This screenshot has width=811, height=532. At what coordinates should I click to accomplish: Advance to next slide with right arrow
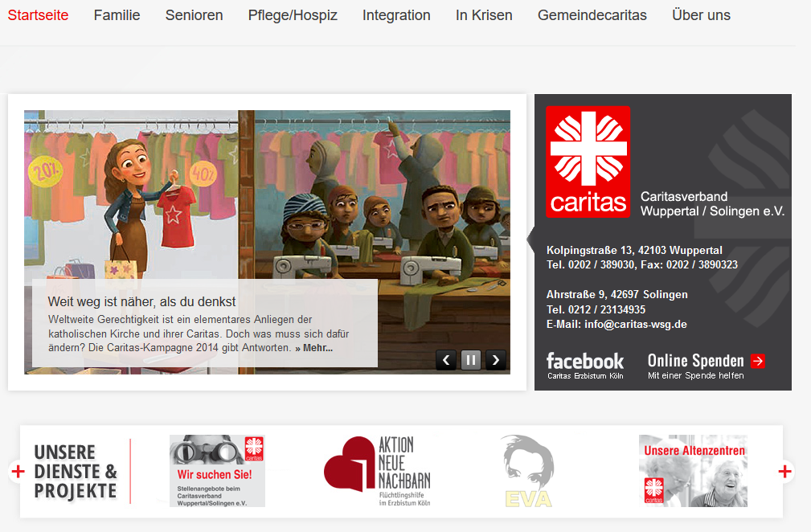tap(495, 360)
